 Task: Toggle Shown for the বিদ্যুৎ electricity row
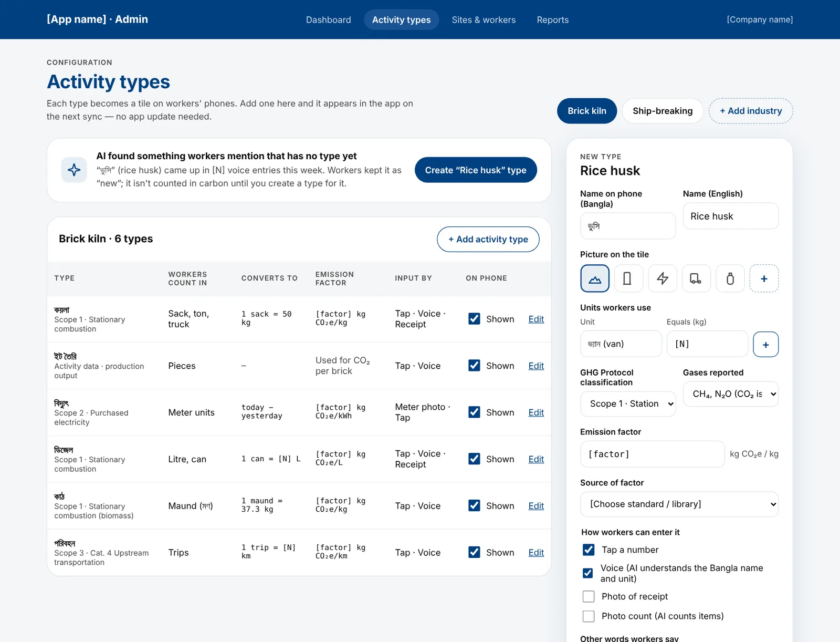[x=474, y=412]
